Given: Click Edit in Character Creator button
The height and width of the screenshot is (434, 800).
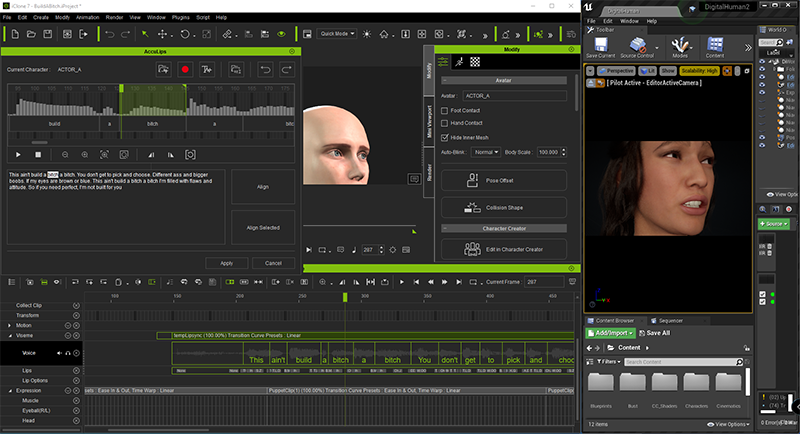Looking at the screenshot, I should [x=504, y=250].
